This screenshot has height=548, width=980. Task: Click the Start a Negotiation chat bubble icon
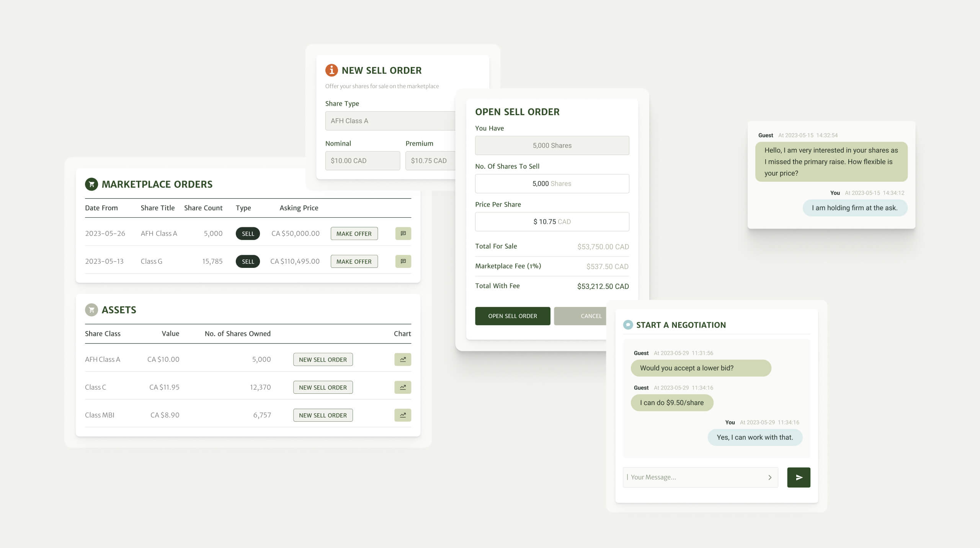[x=628, y=325]
